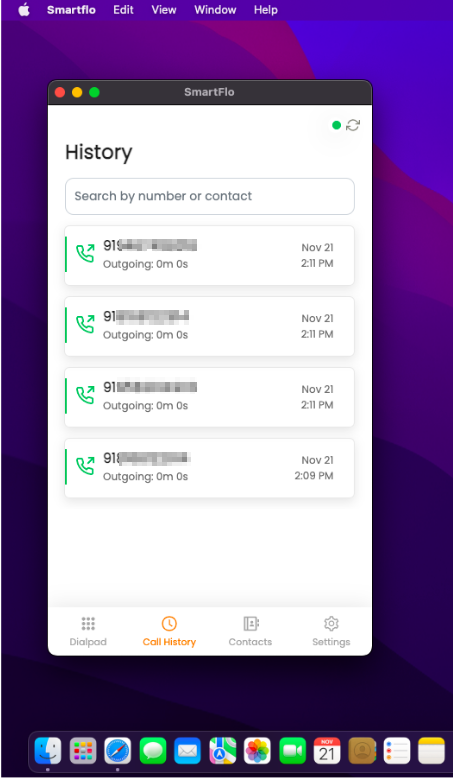Open Calendar showing 21 in dock
The image size is (454, 780).
click(x=327, y=751)
